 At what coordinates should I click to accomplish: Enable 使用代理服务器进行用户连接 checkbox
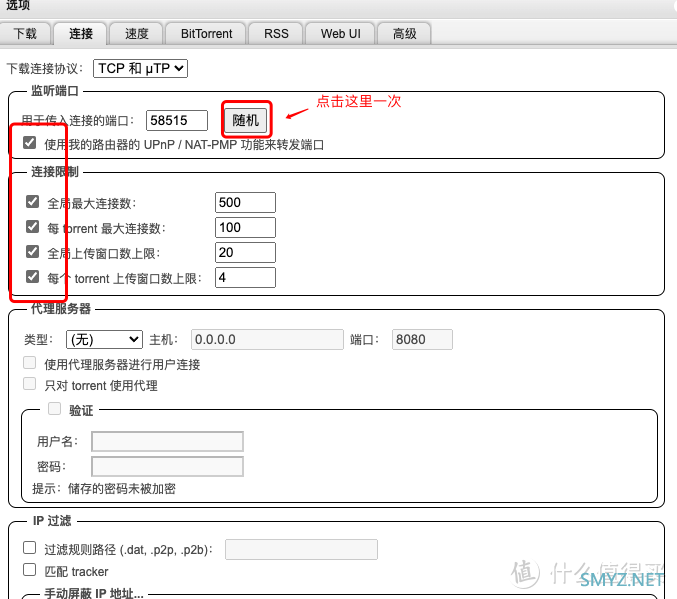[x=29, y=363]
